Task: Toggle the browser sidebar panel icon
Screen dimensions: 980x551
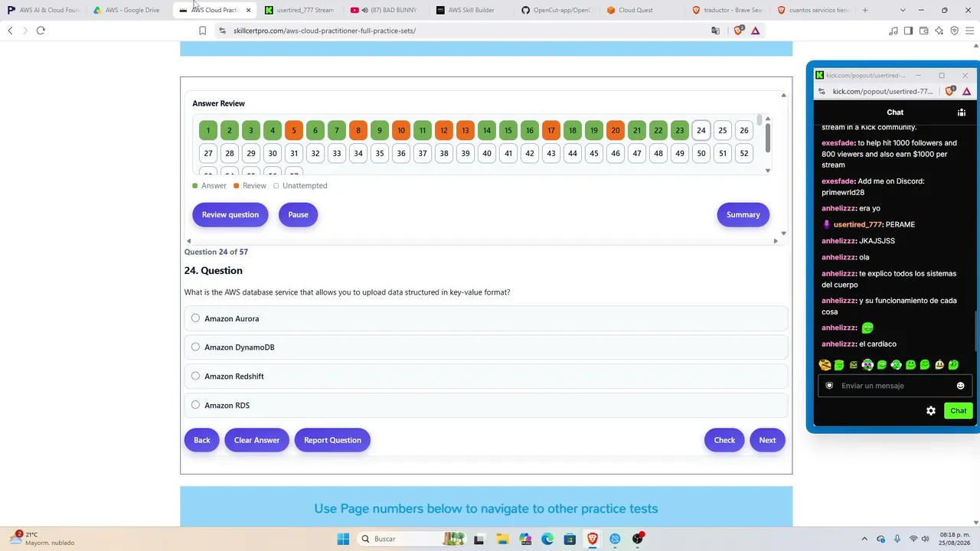Action: 908,31
